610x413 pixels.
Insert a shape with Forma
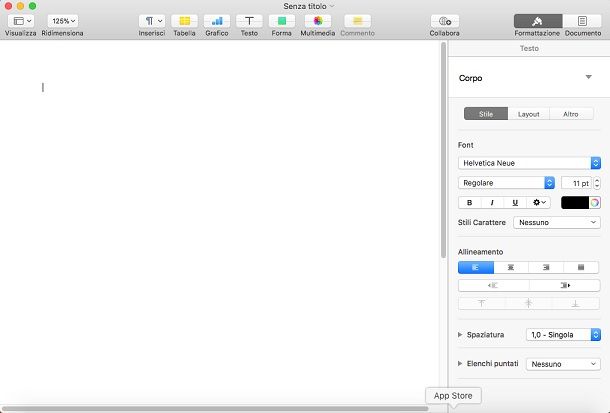click(x=282, y=21)
